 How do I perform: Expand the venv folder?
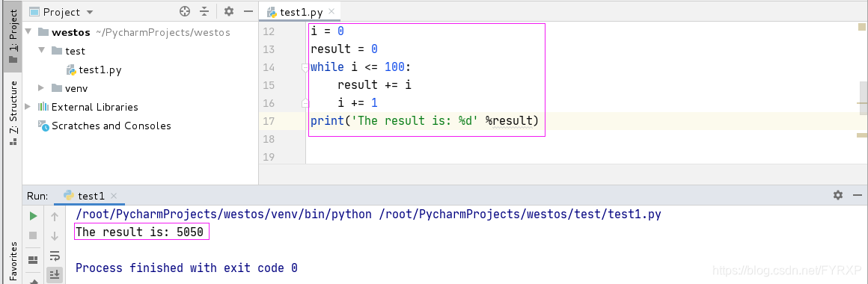click(x=41, y=88)
